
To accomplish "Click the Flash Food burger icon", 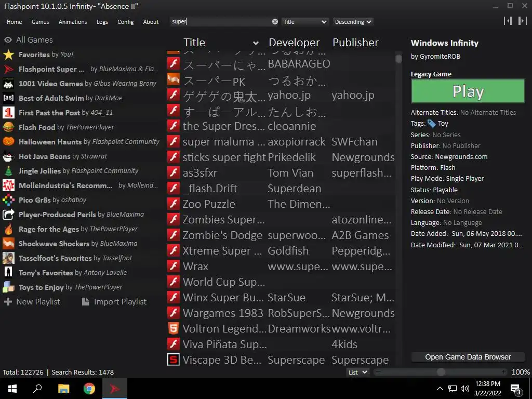I will click(x=8, y=127).
